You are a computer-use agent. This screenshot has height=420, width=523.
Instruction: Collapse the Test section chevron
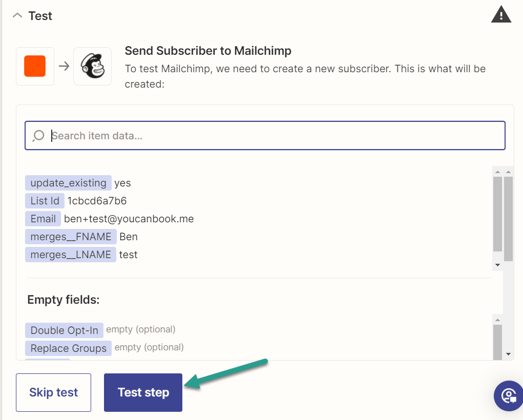tap(17, 16)
